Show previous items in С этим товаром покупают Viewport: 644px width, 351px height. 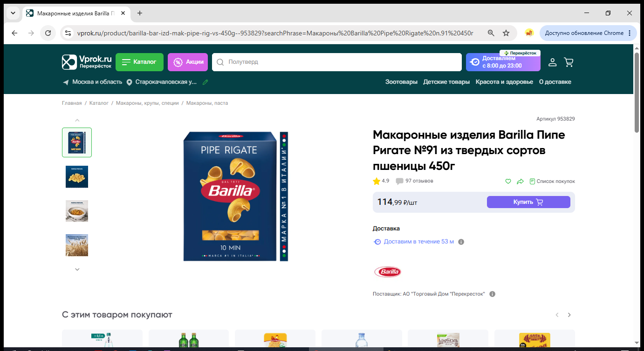tap(557, 315)
